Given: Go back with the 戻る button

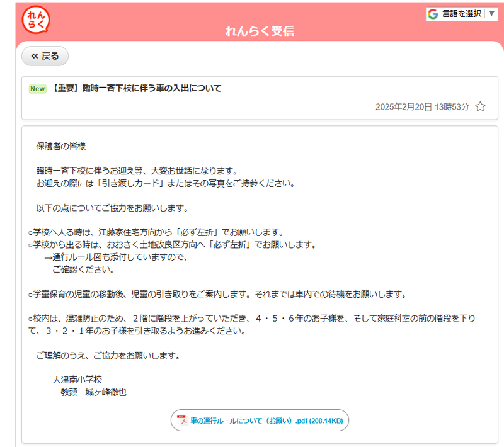Looking at the screenshot, I should click(x=45, y=56).
